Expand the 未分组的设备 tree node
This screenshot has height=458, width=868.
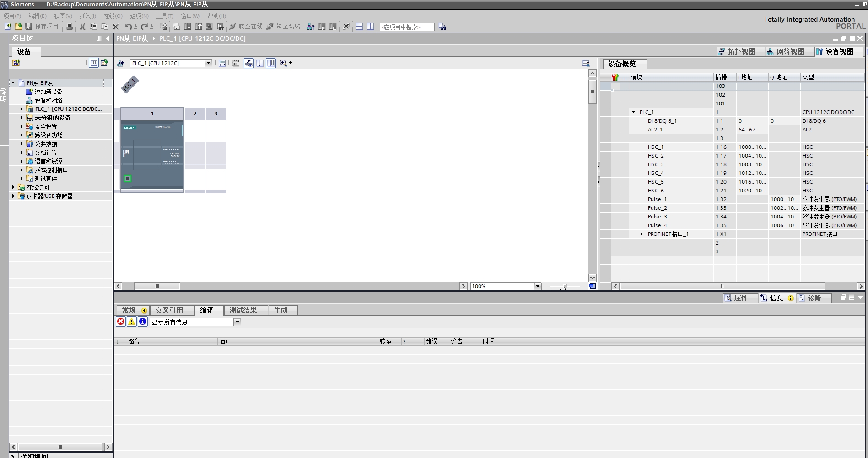point(22,118)
